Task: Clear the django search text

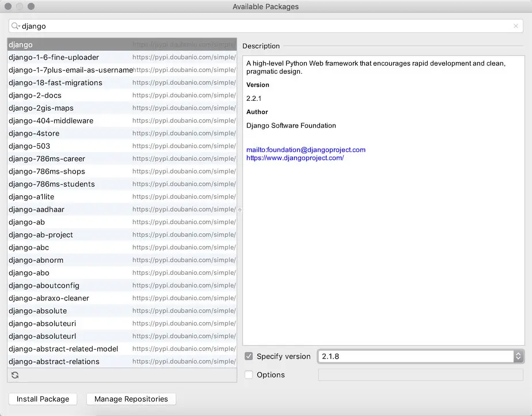Action: tap(516, 26)
